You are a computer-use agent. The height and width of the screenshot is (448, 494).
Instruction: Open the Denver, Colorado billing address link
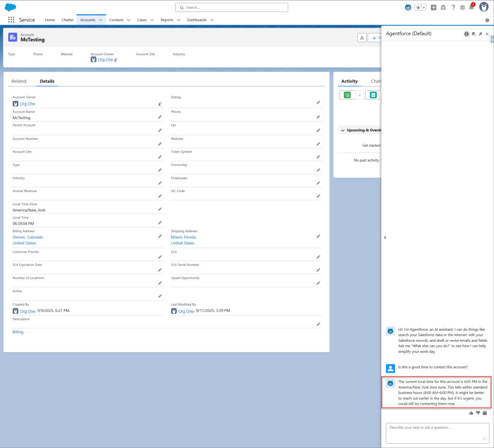27,237
